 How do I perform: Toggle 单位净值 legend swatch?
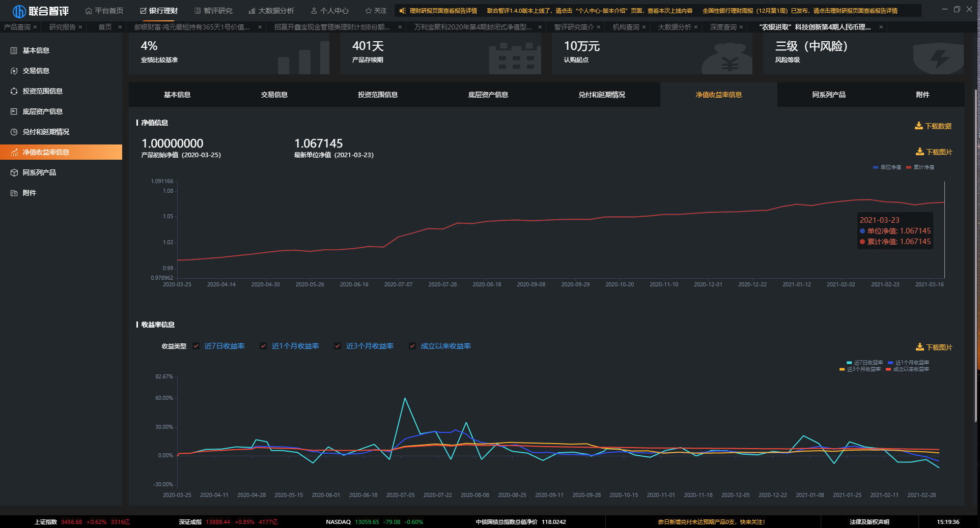point(876,167)
